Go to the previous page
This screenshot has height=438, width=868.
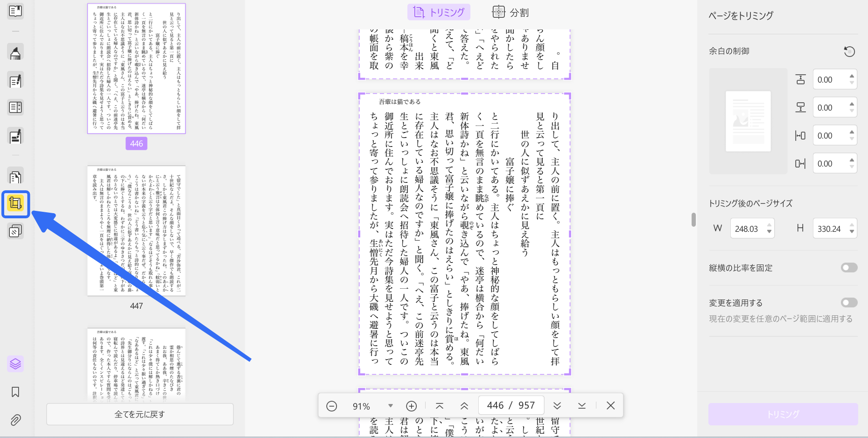point(464,406)
